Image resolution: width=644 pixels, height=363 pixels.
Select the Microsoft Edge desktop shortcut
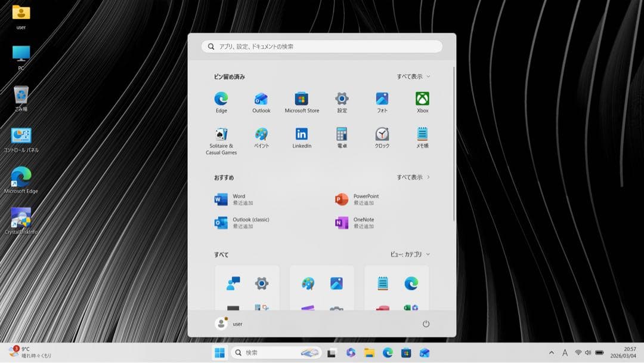(21, 180)
